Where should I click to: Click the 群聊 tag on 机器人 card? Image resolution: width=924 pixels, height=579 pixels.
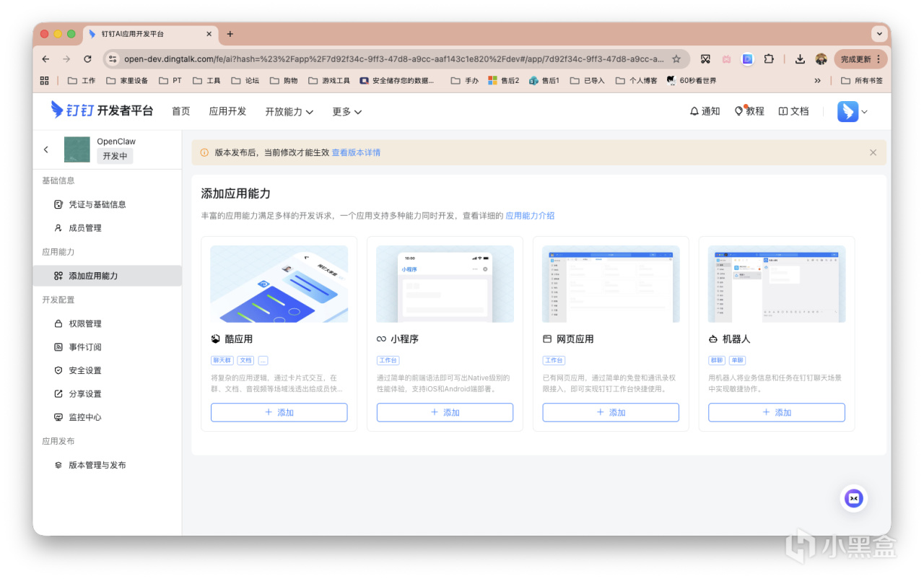(717, 360)
